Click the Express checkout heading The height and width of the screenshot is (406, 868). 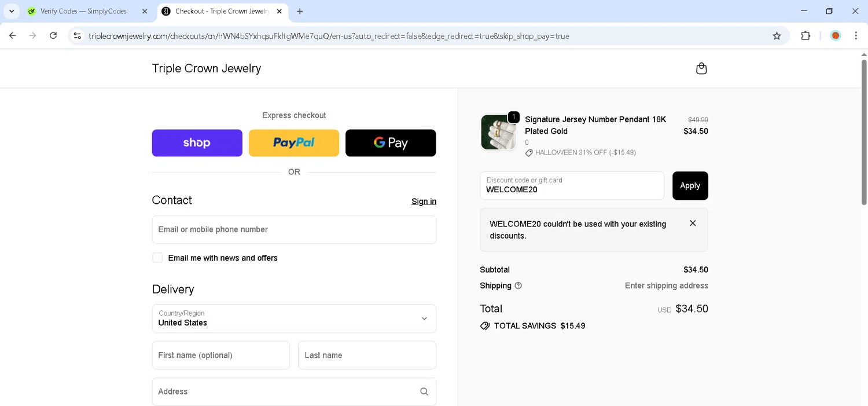pyautogui.click(x=294, y=115)
